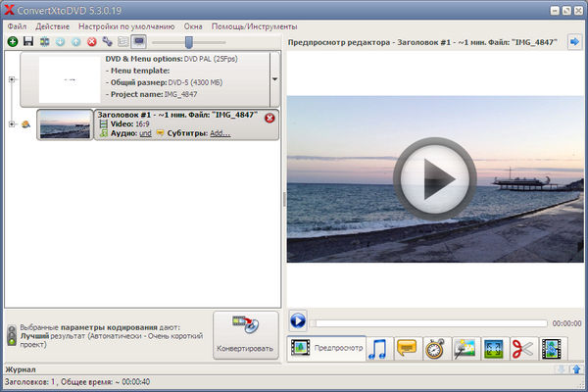Click the zoom slider in the toolbar
This screenshot has height=392, width=588.
(x=189, y=42)
